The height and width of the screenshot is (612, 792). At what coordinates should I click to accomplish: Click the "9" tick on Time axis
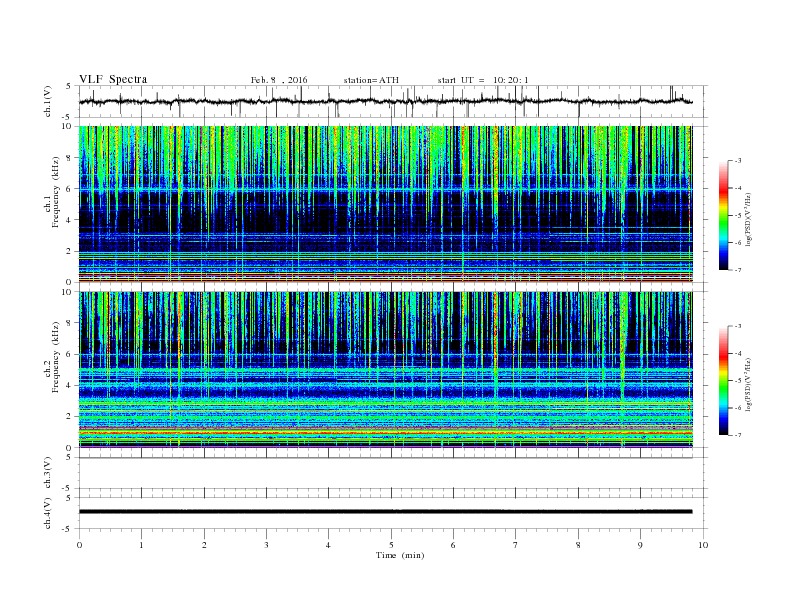click(x=640, y=545)
